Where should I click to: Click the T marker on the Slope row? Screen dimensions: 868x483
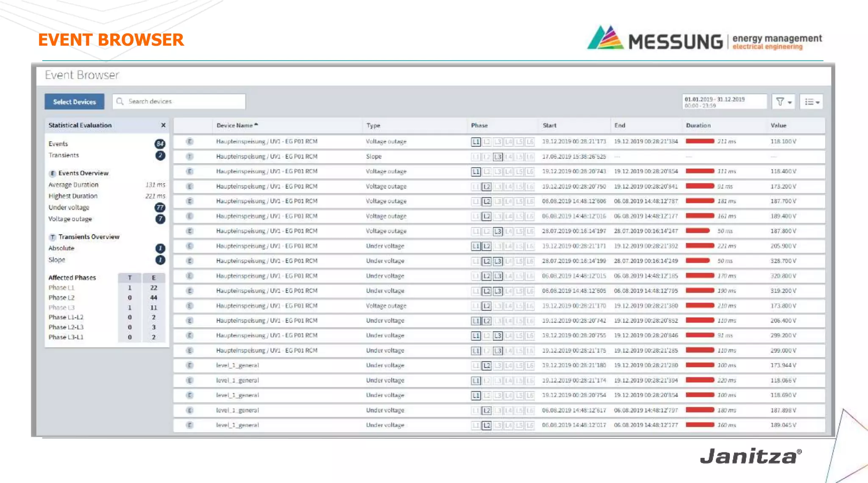[189, 156]
